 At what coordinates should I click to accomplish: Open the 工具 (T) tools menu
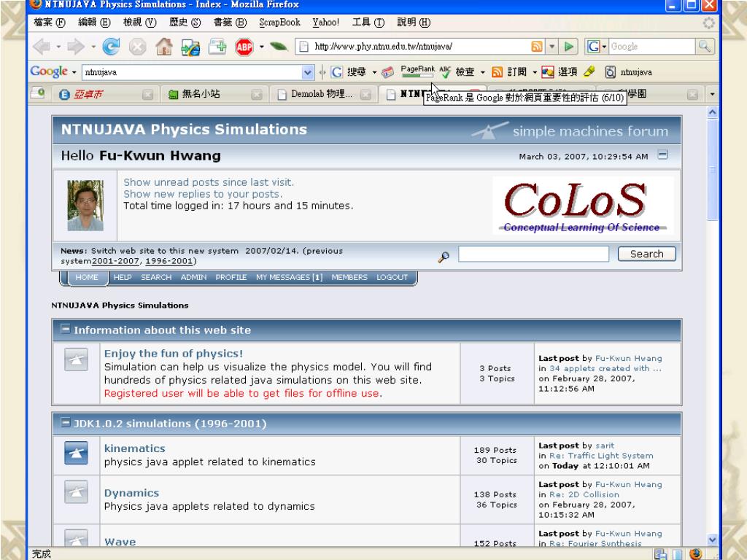(368, 23)
